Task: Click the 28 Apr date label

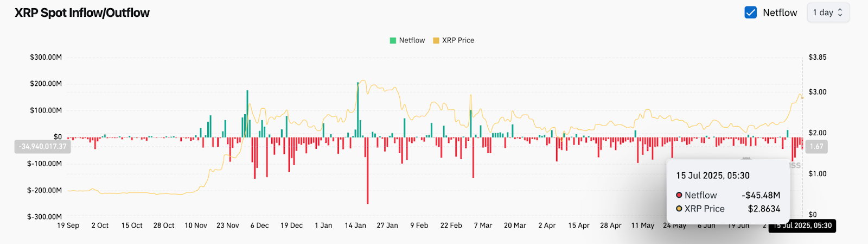Action: click(611, 225)
